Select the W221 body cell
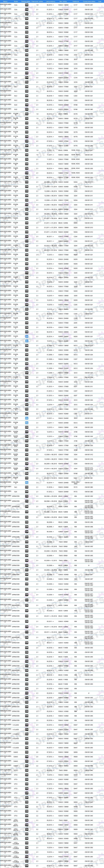104x868 pixels. pos(76,478)
